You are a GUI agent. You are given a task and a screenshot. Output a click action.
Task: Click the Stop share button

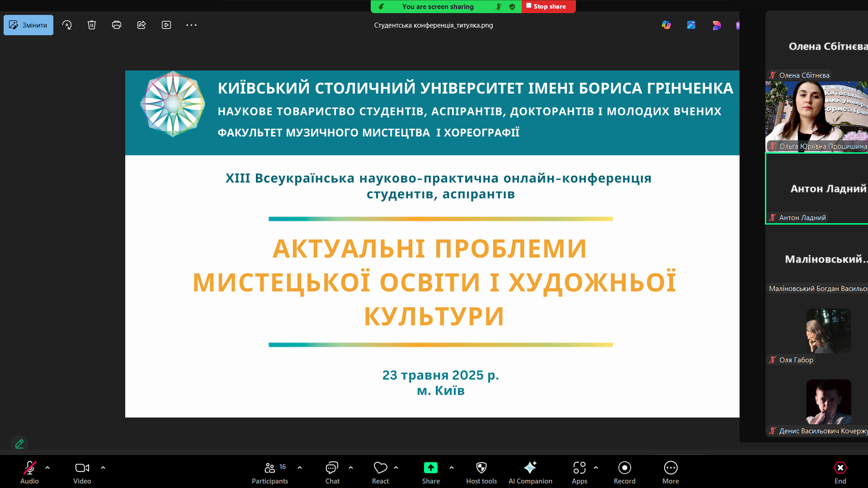point(548,6)
